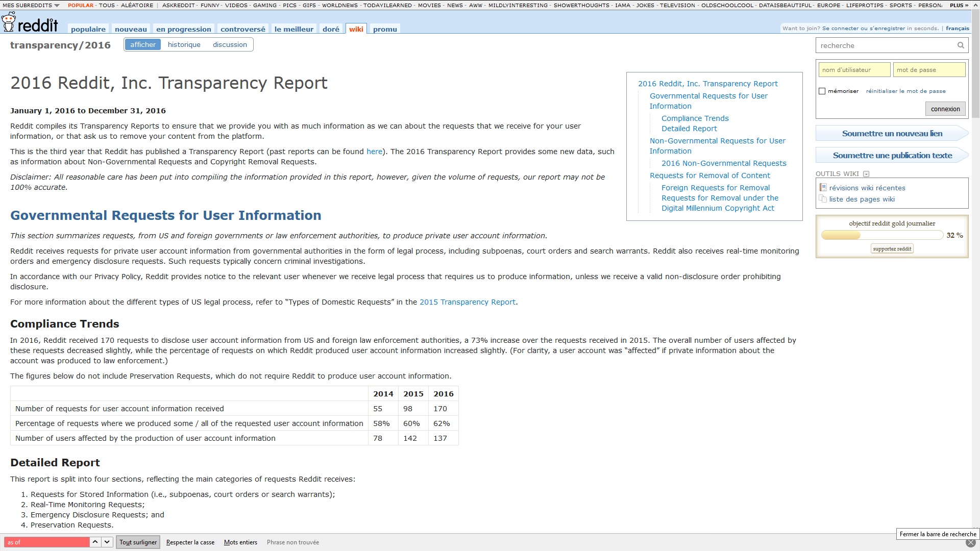
Task: Expand the PLUS subreddits menu
Action: point(957,6)
